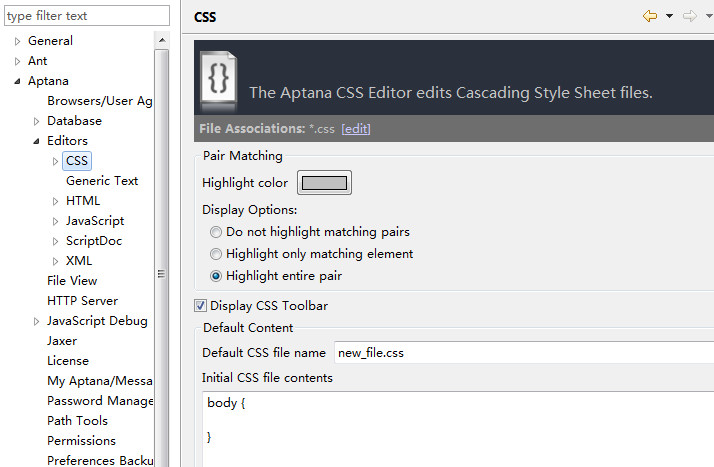Select 'Highlight only matching element' option
Screen dimensions: 714x467
[216, 254]
